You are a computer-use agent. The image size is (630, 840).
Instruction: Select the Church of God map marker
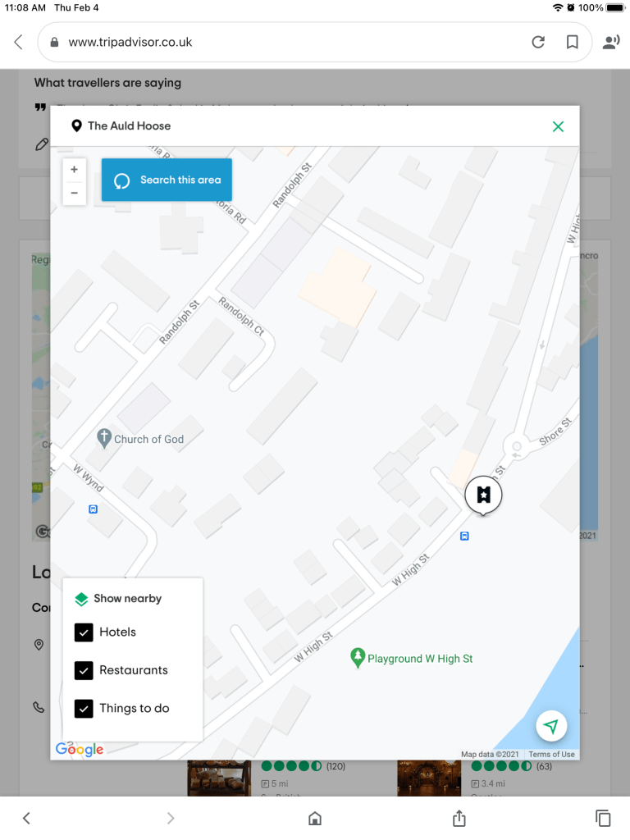104,438
